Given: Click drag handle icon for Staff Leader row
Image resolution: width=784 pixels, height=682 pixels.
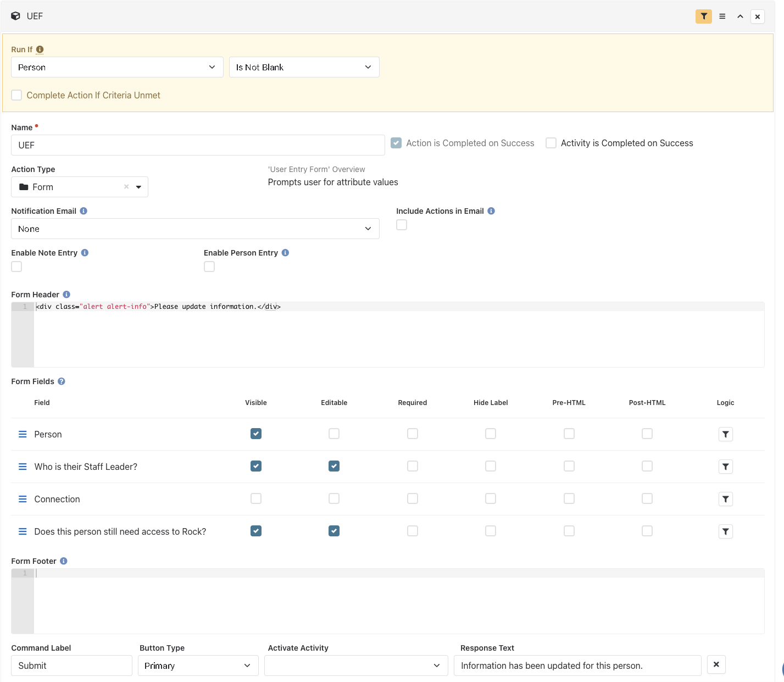Looking at the screenshot, I should 23,467.
